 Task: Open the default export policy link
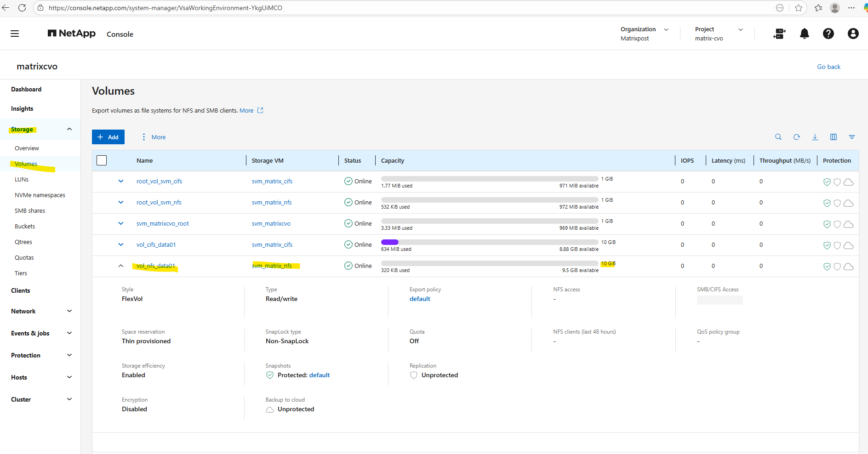(420, 299)
